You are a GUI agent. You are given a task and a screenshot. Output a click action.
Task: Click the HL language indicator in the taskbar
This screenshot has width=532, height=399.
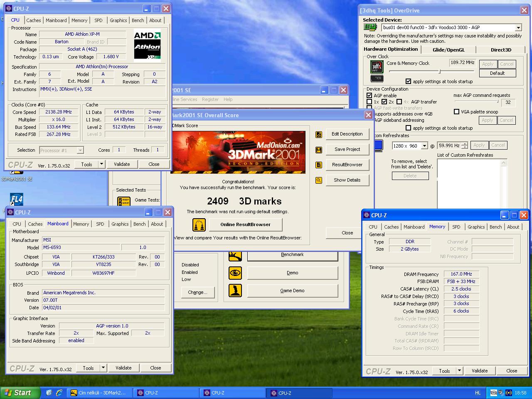coord(478,393)
